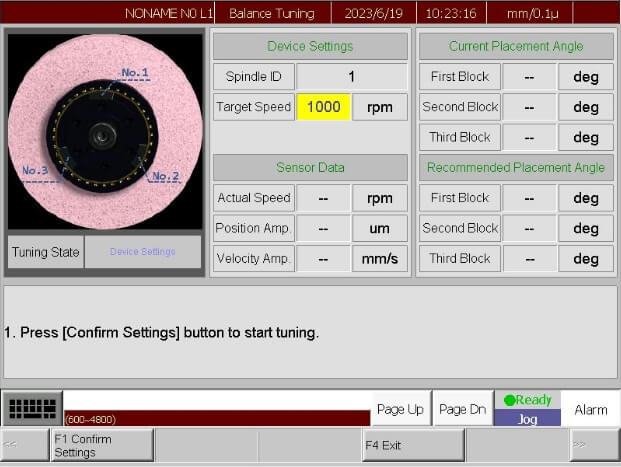Click the Sensor Data section header

coord(310,168)
